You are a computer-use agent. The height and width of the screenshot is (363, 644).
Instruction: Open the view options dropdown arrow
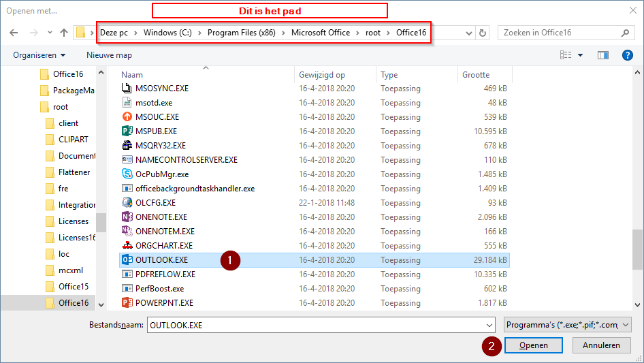click(580, 55)
